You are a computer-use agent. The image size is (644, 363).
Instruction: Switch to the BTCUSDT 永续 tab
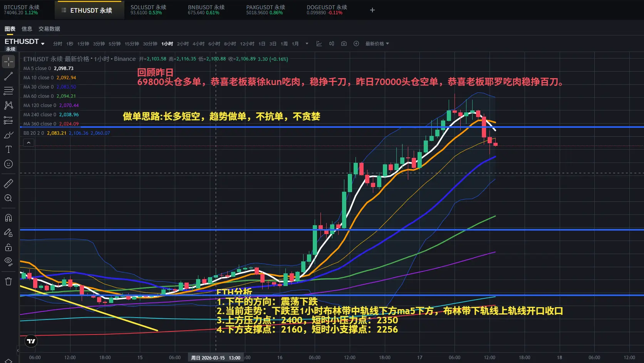22,10
